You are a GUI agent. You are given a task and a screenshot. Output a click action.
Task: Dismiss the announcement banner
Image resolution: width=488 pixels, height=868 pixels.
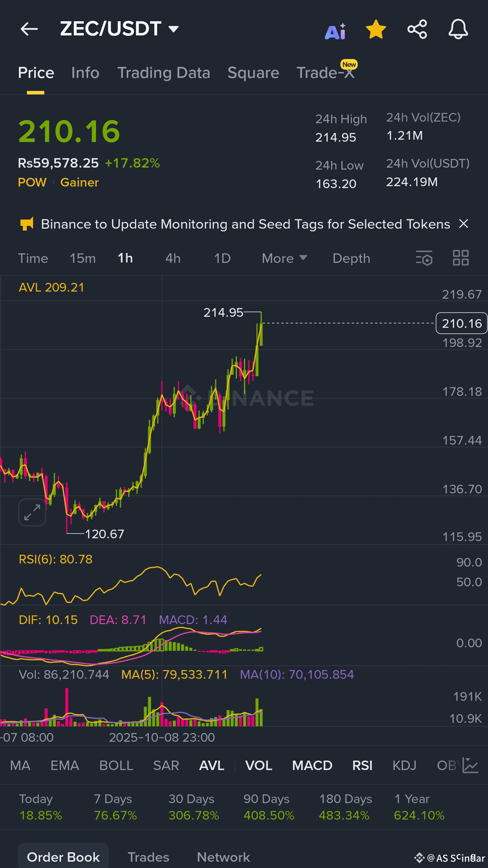click(x=464, y=224)
